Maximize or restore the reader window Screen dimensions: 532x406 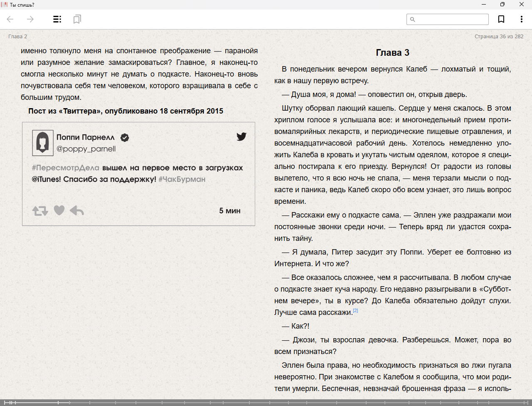click(502, 5)
